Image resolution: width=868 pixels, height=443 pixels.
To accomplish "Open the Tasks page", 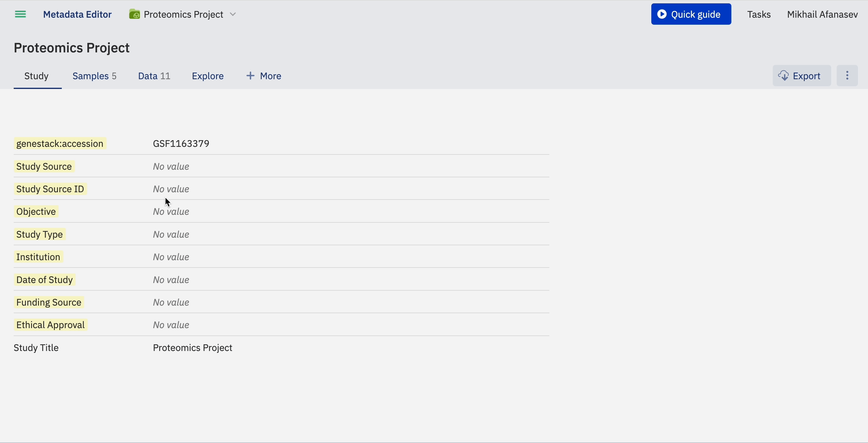I will (759, 14).
